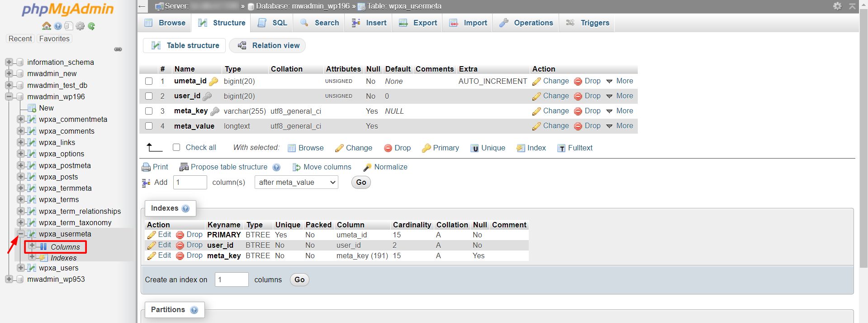Open the documentation help icon in sidebar

point(58,26)
